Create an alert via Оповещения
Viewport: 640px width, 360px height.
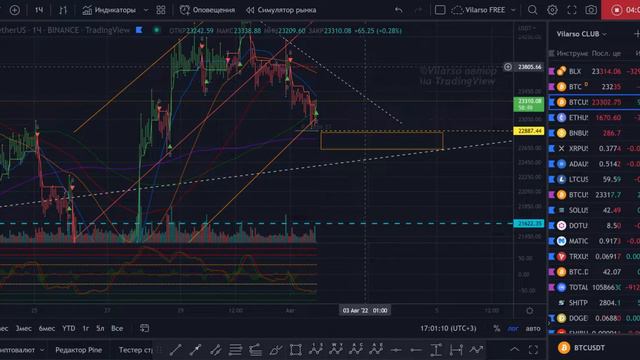pyautogui.click(x=207, y=10)
